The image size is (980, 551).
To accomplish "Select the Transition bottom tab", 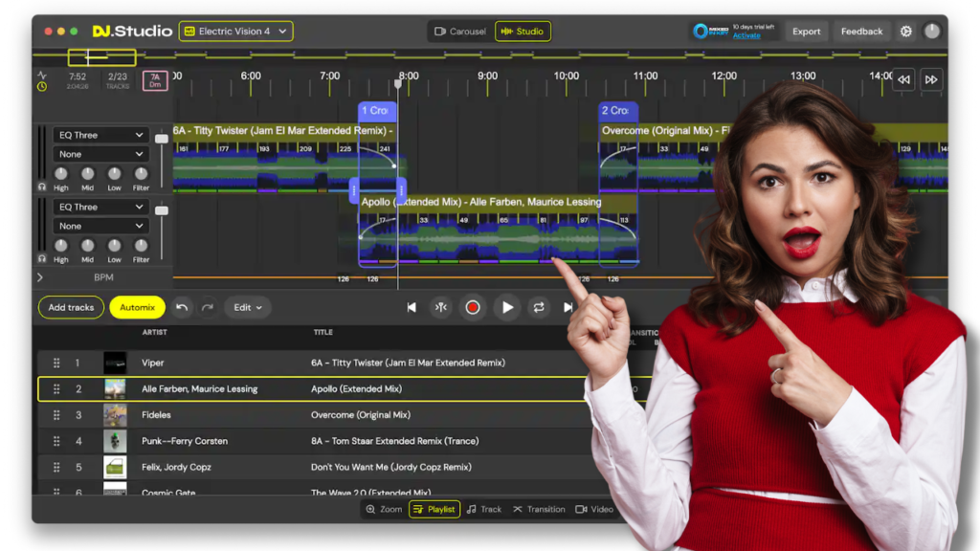I will click(x=539, y=509).
